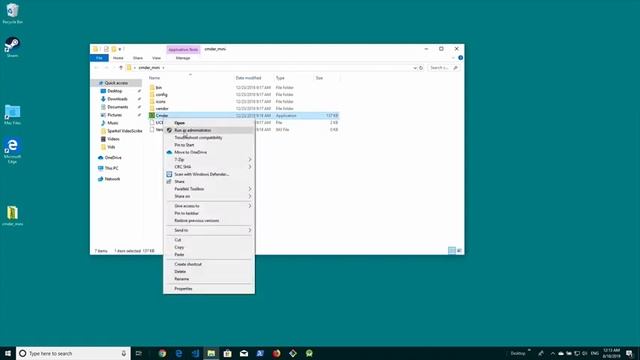Open Firefox from the taskbar
Image resolution: width=640 pixels, height=360 pixels.
[x=276, y=353]
